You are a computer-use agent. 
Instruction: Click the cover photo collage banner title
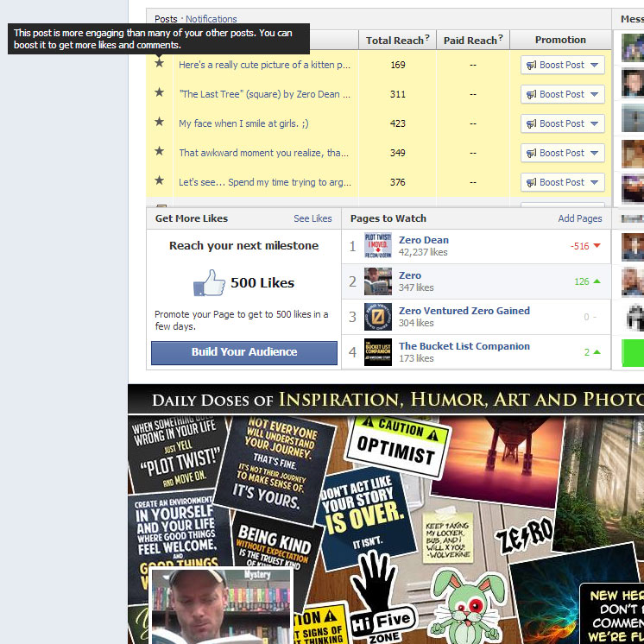pos(398,399)
